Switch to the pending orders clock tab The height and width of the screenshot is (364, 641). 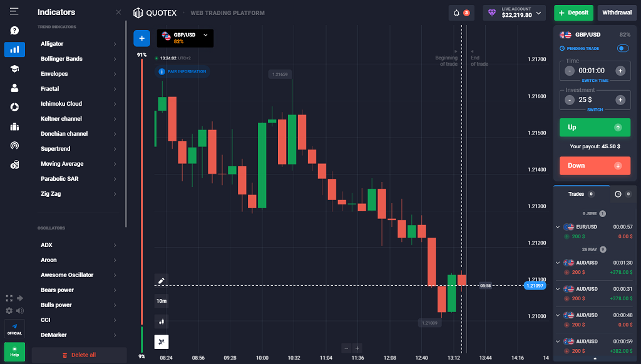[622, 194]
